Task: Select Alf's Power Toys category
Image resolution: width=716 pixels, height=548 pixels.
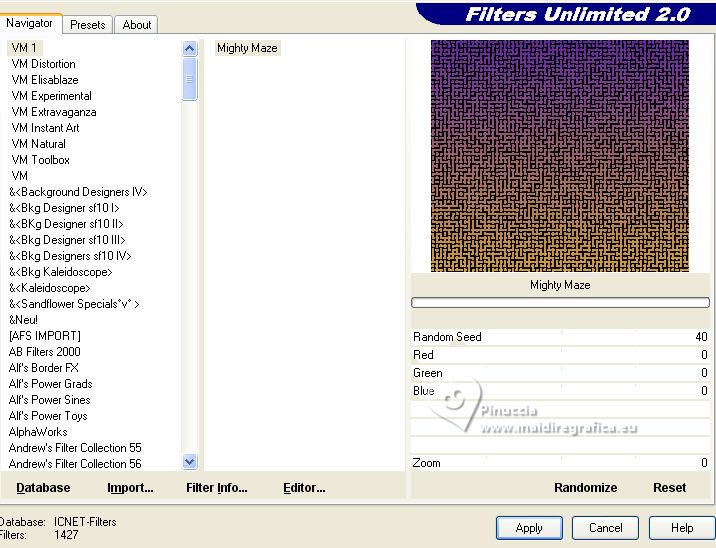Action: coord(48,416)
